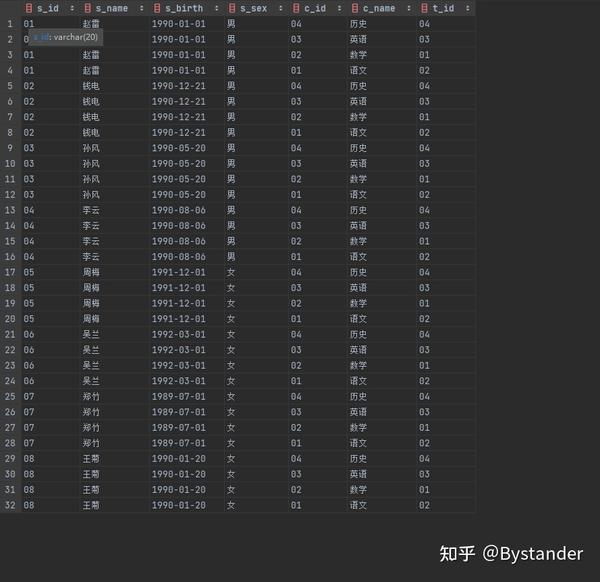The image size is (600, 582).
Task: Open sort arrows on c_name column
Action: click(x=409, y=8)
